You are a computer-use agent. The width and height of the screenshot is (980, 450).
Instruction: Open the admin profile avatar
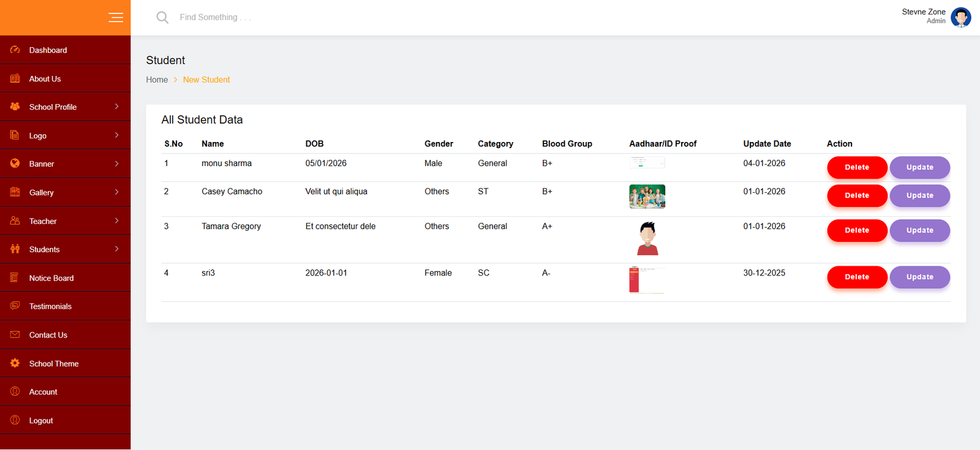click(961, 17)
